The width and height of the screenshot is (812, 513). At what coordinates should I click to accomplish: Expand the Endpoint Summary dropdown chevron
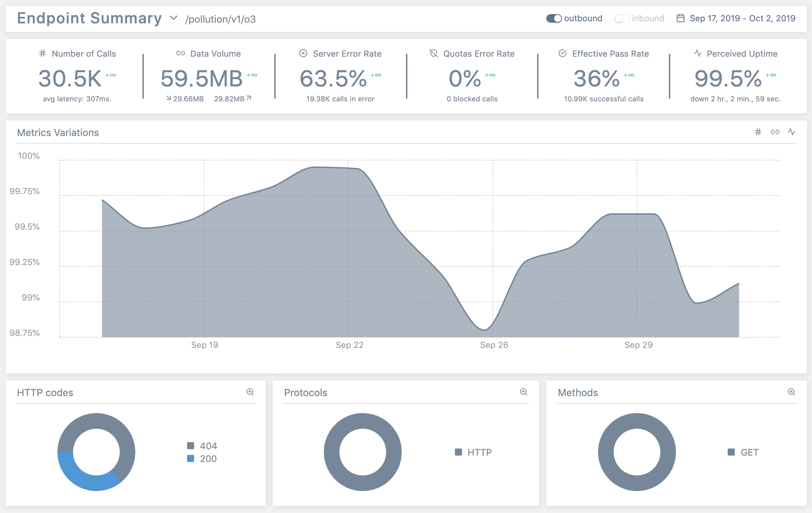(x=173, y=18)
